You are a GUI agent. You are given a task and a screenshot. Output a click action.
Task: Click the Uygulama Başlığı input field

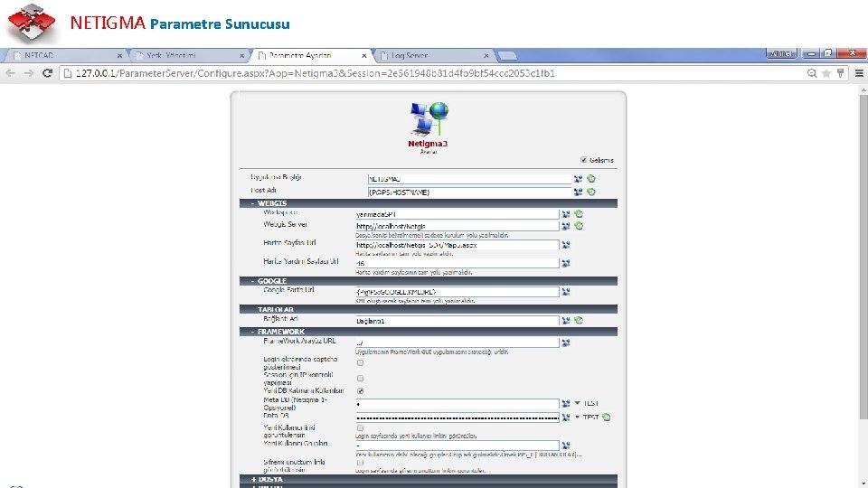tap(469, 179)
